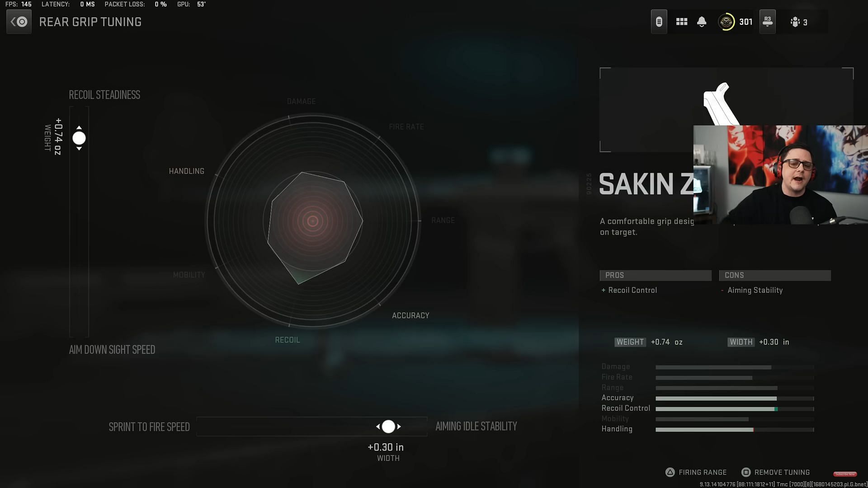Click the Weight up arrow stepper

[x=79, y=127]
